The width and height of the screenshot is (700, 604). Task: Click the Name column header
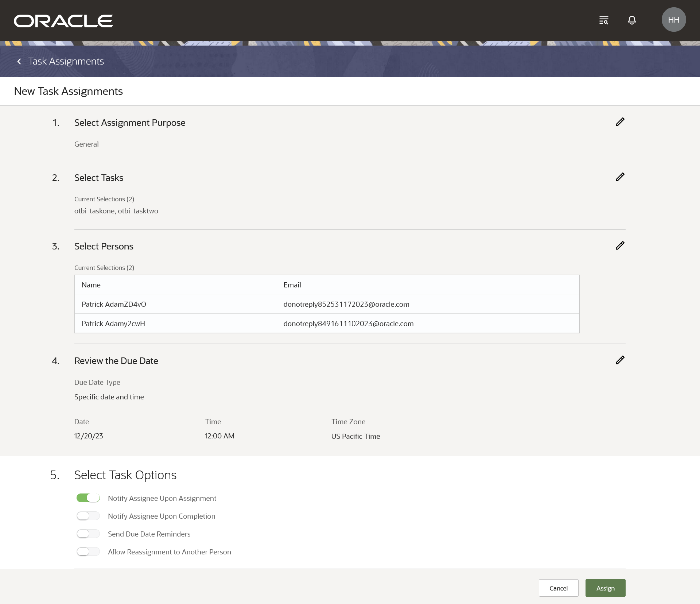(91, 285)
